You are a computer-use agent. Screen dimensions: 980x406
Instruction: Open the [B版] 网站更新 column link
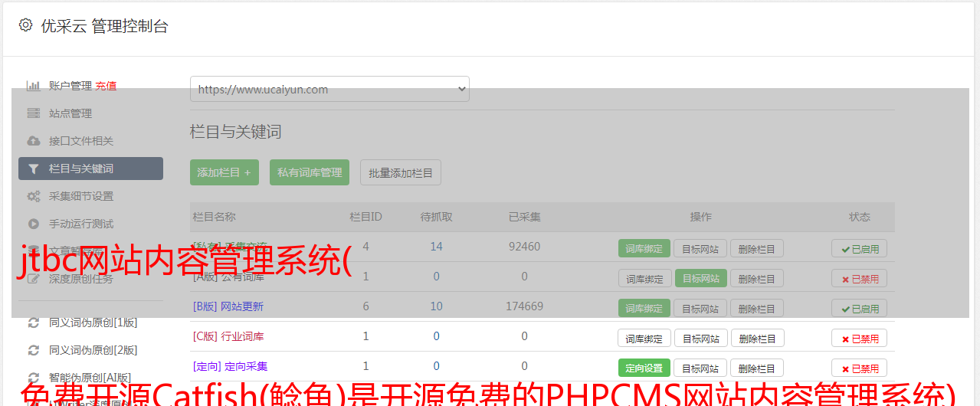[x=228, y=306]
